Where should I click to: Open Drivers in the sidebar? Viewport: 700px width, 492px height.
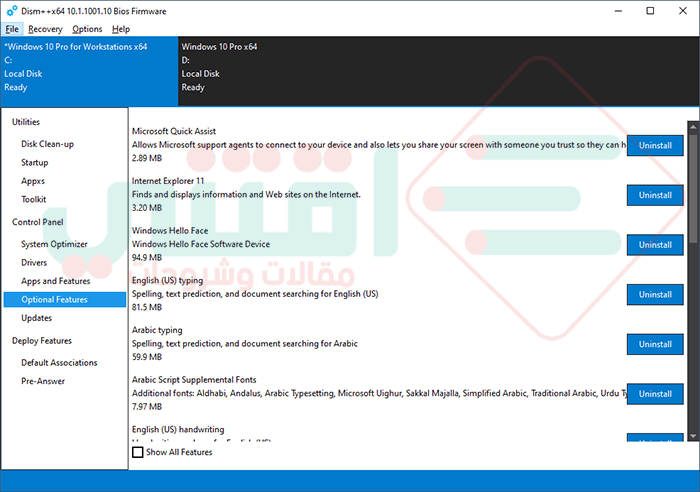coord(34,263)
